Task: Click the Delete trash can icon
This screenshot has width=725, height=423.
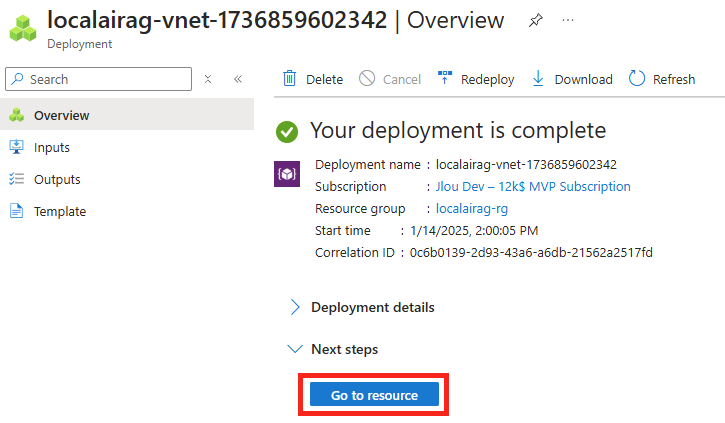Action: (289, 79)
